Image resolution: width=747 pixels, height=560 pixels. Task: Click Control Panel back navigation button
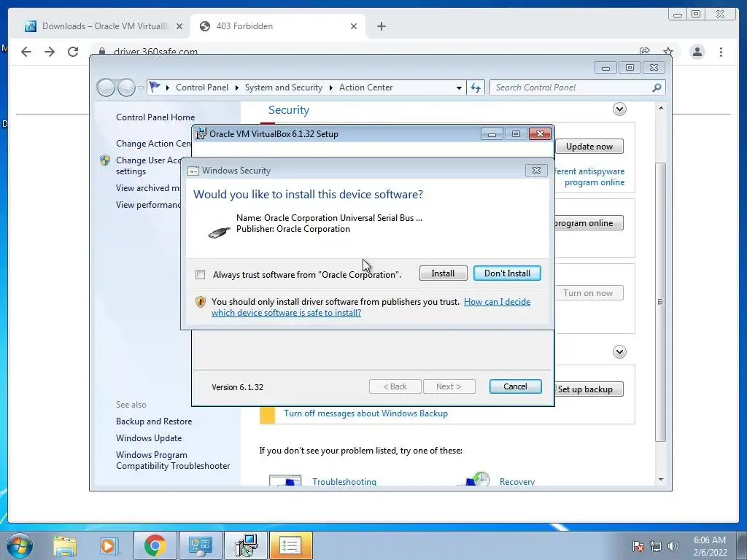(106, 87)
